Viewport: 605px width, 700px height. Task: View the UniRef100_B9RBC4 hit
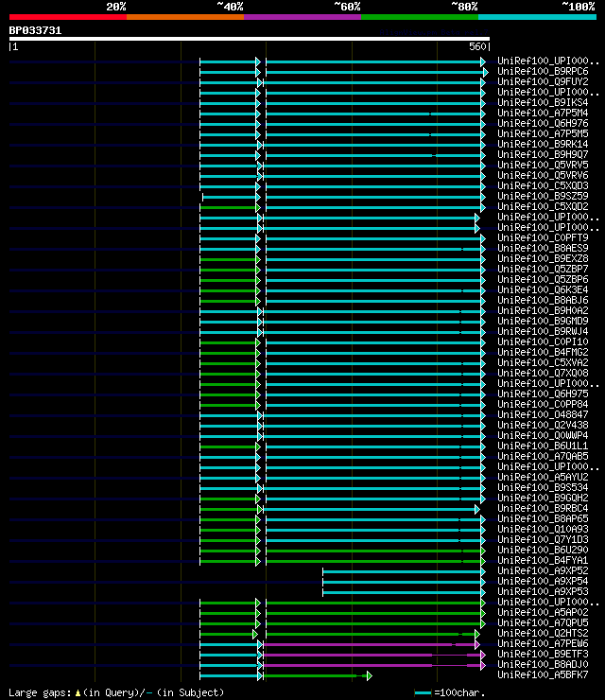click(543, 508)
